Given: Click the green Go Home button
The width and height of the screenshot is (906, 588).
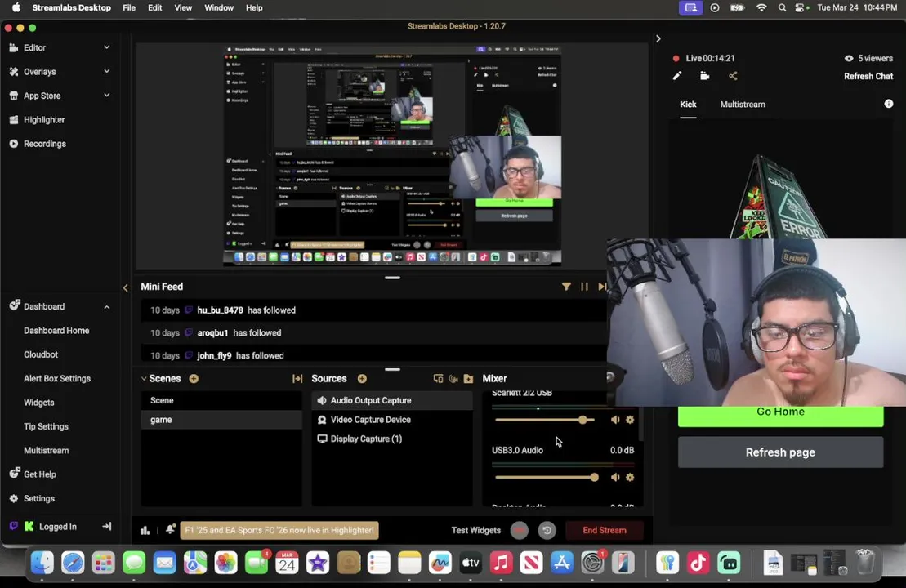Looking at the screenshot, I should [x=781, y=416].
